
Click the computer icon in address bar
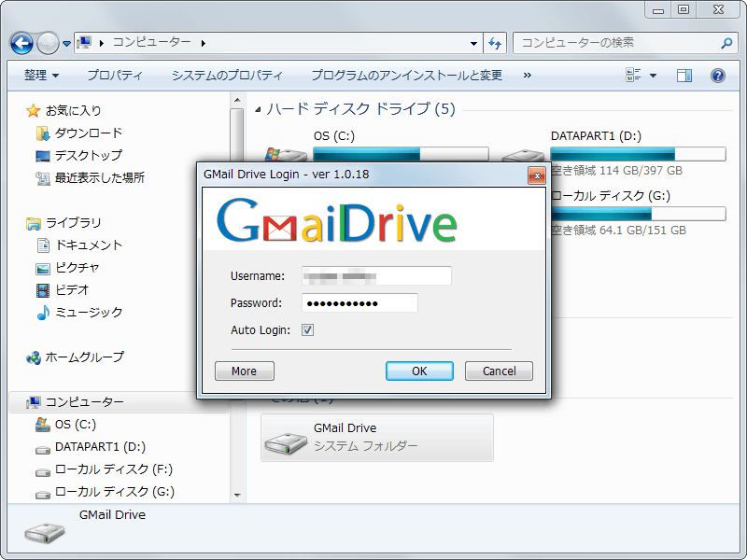(84, 43)
